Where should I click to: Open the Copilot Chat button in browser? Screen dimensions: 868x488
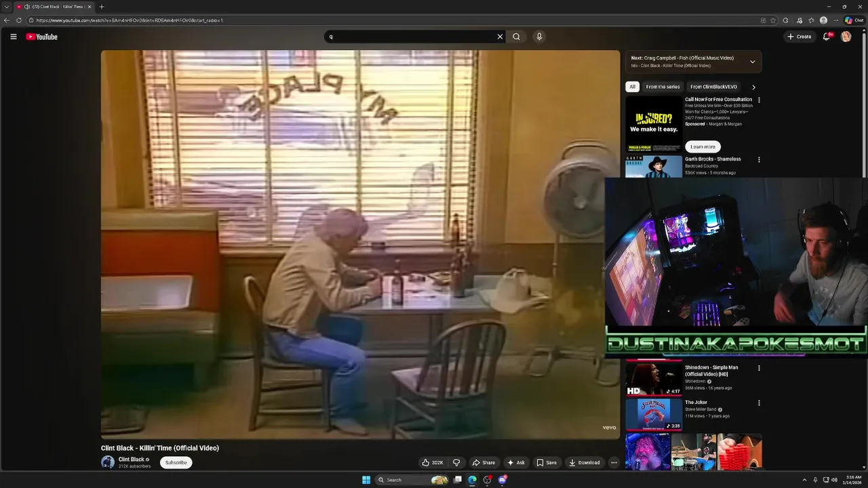tap(854, 20)
